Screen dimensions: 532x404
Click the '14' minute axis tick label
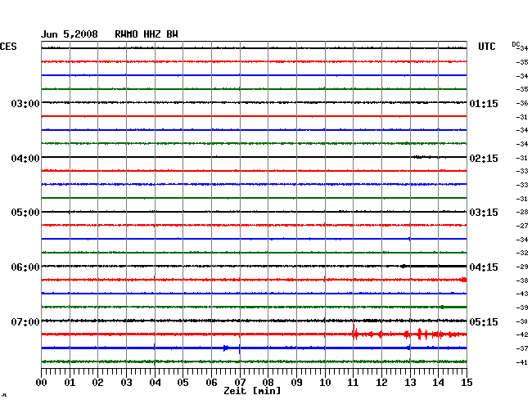pyautogui.click(x=438, y=383)
